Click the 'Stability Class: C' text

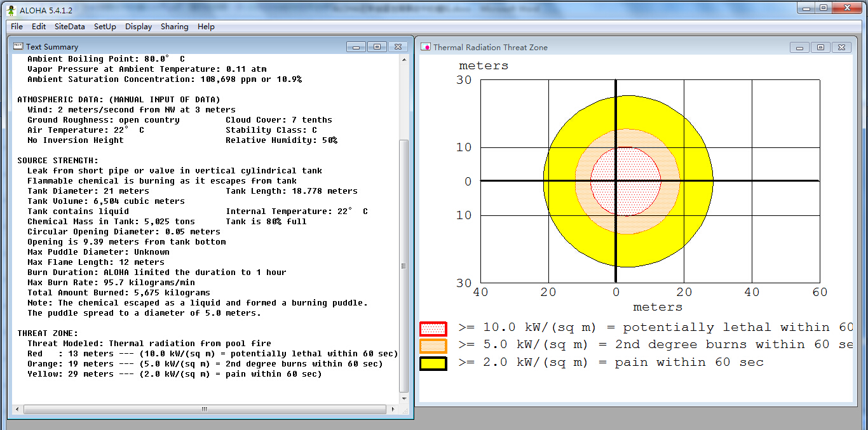271,130
